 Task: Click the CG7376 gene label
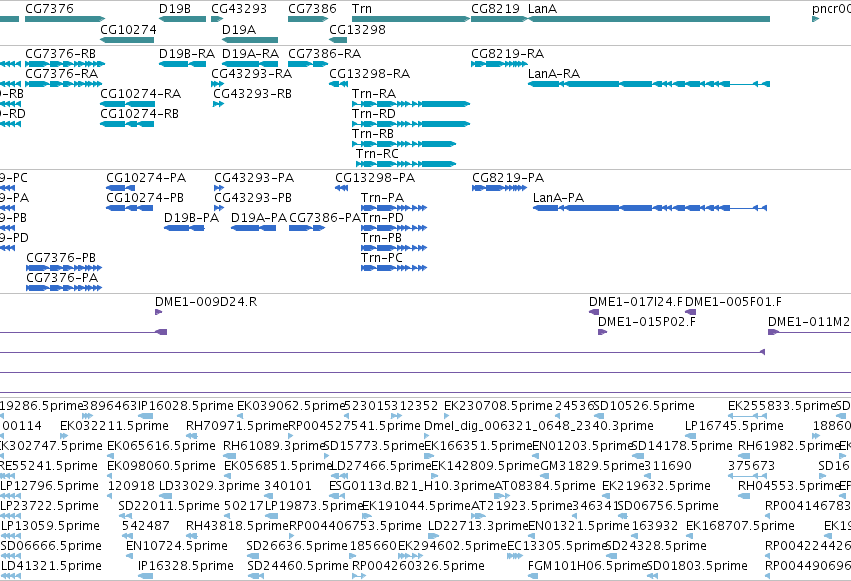coord(49,9)
